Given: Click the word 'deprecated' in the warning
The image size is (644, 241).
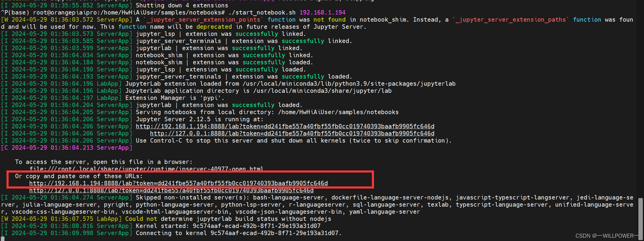Looking at the screenshot, I should 214,27.
